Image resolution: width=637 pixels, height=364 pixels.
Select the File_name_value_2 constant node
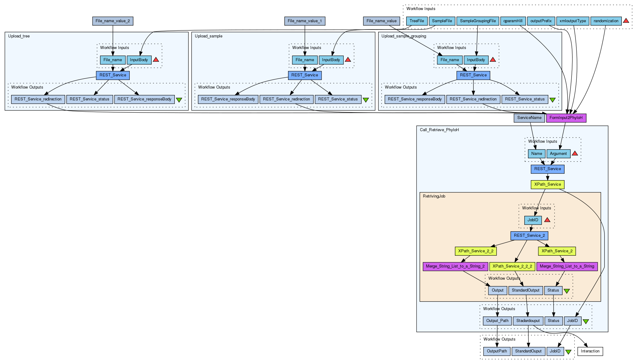[x=113, y=21]
